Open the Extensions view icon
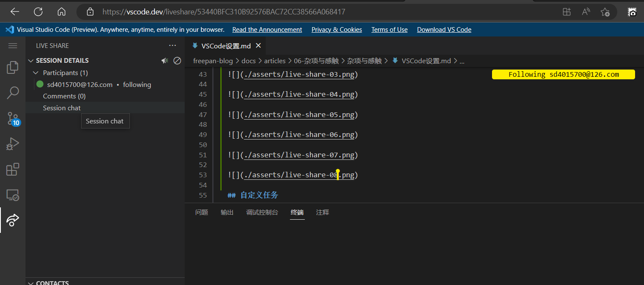The height and width of the screenshot is (285, 644). point(13,170)
